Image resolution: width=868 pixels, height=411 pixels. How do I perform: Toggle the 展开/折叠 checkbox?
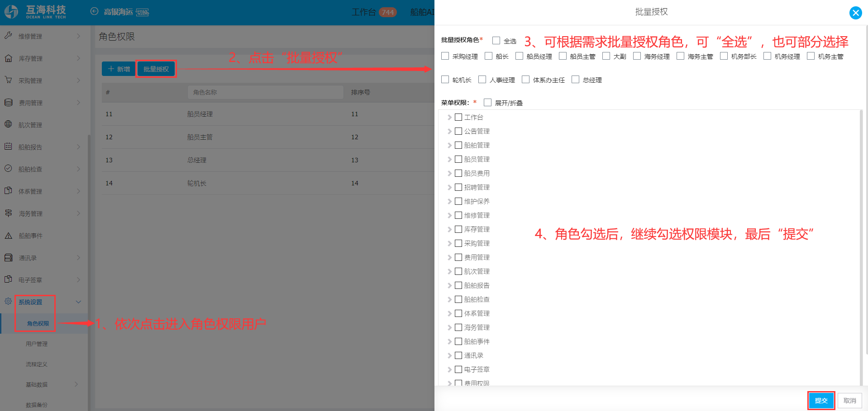point(487,103)
